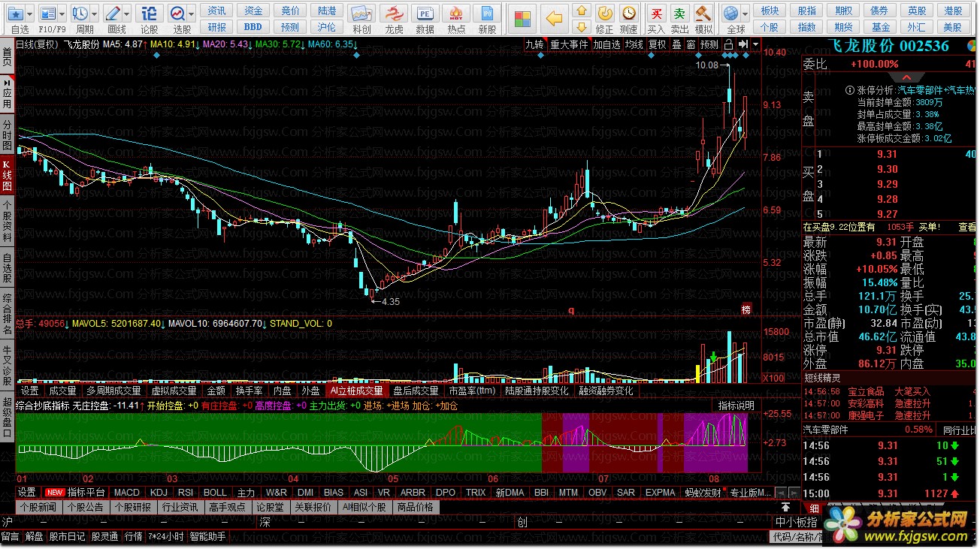
Task: Expand the 选股 dropdown arrow
Action: pos(192,14)
